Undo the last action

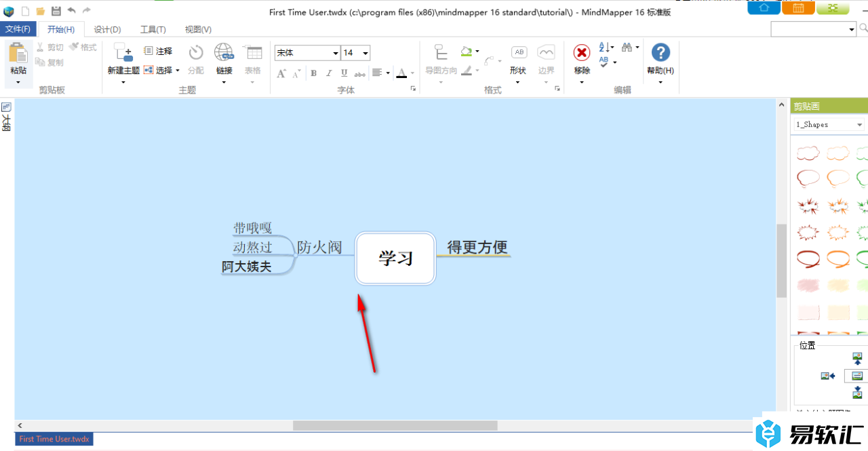71,11
